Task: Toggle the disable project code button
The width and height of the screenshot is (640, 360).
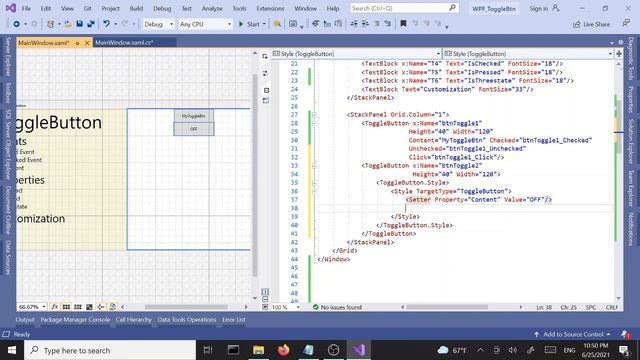Action: pyautogui.click(x=112, y=307)
